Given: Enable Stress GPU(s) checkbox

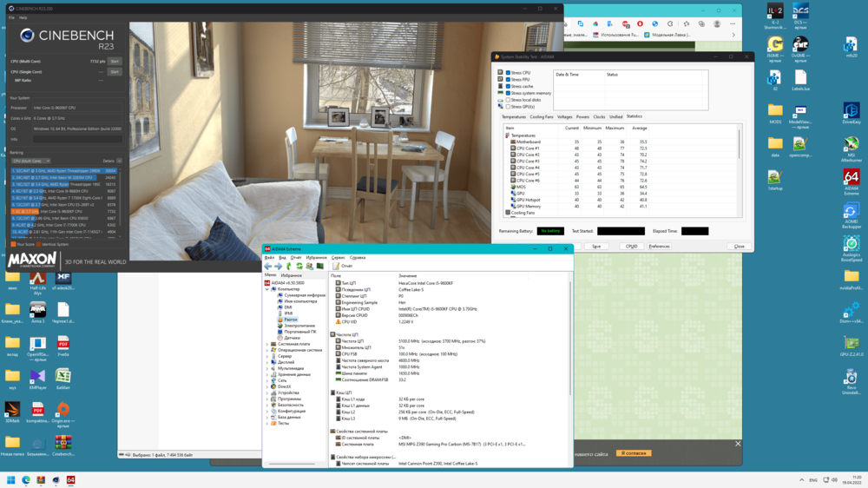Looking at the screenshot, I should [508, 106].
